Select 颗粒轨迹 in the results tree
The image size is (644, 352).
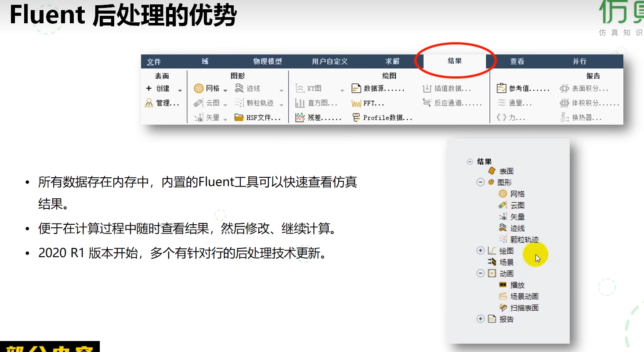(x=525, y=240)
